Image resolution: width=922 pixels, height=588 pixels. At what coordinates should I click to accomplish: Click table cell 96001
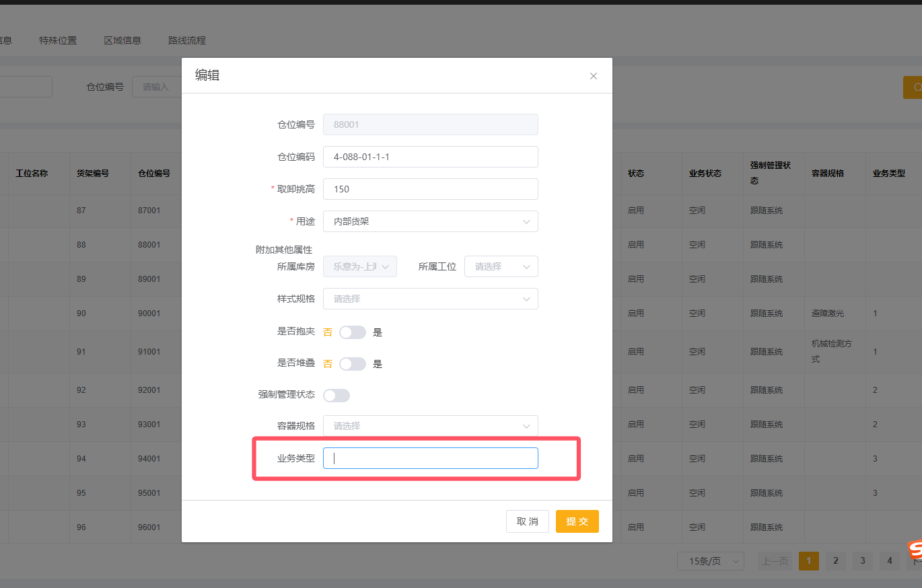point(149,527)
